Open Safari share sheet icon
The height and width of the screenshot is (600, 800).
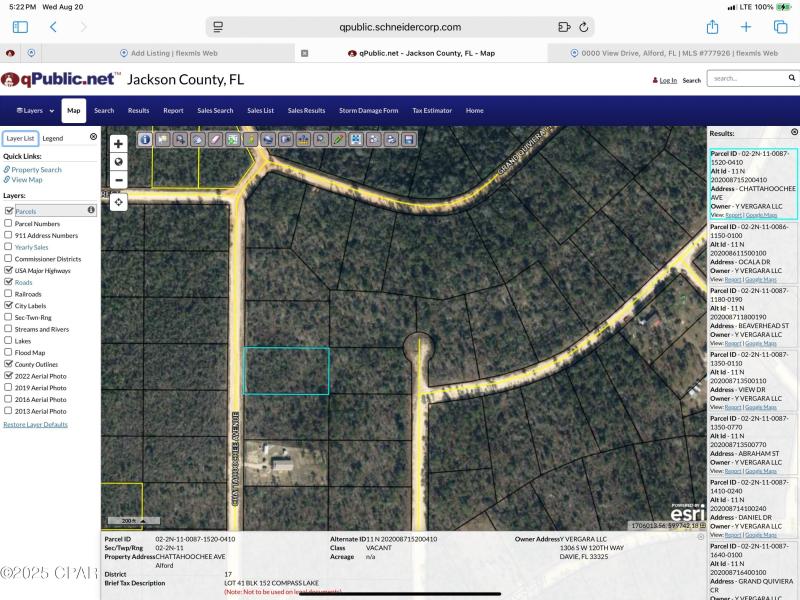(712, 27)
